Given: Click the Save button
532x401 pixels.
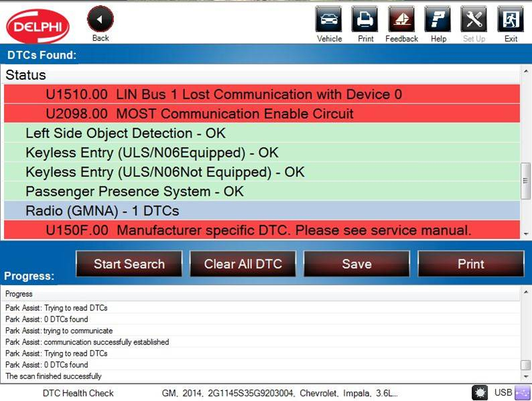Looking at the screenshot, I should coord(356,264).
